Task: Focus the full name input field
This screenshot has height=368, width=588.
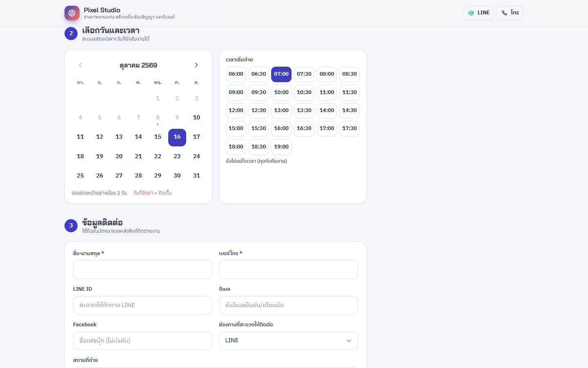Action: pos(143,269)
